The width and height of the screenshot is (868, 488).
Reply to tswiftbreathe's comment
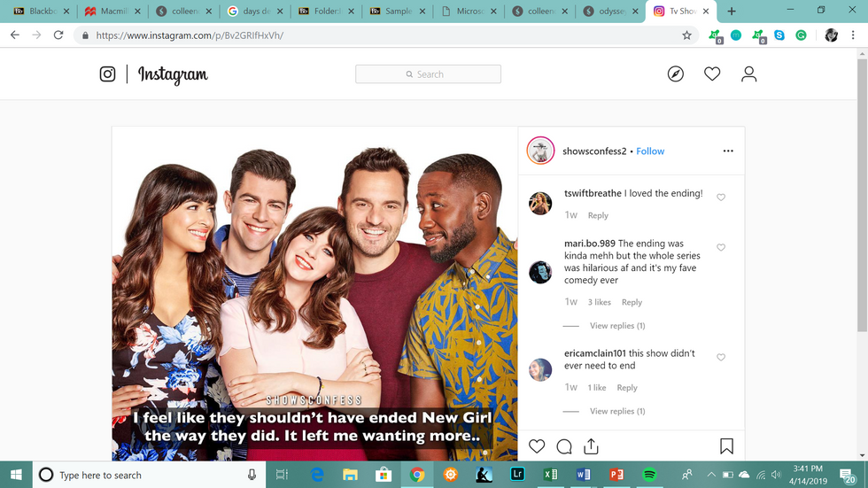coord(598,215)
